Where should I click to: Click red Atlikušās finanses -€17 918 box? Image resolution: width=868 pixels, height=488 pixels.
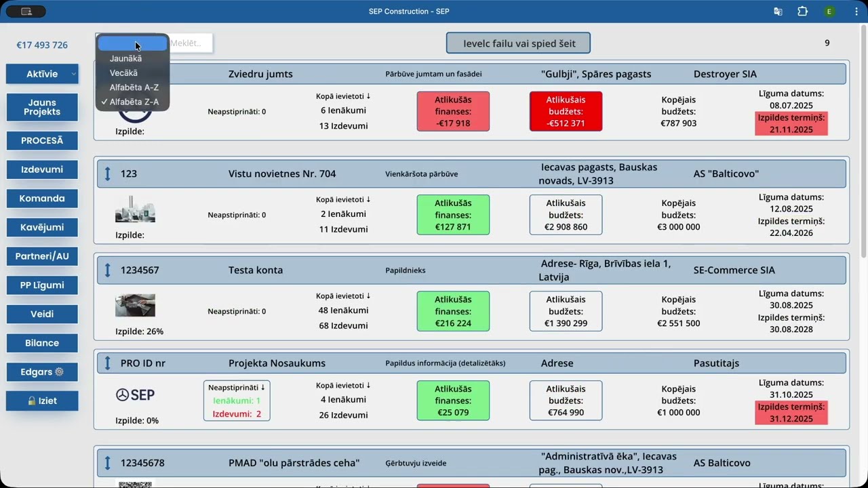pyautogui.click(x=453, y=111)
